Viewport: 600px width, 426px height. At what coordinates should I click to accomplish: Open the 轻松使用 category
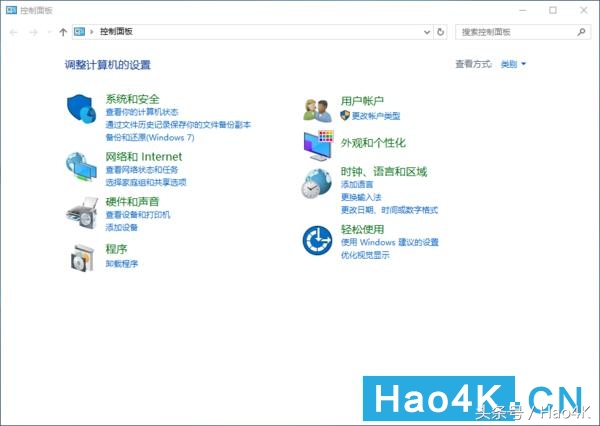(x=362, y=229)
